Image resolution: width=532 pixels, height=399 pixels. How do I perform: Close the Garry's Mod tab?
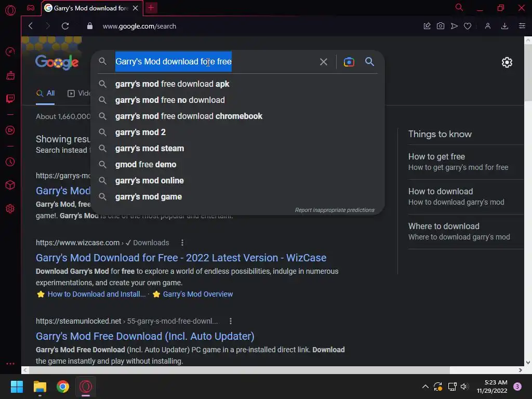(x=136, y=8)
